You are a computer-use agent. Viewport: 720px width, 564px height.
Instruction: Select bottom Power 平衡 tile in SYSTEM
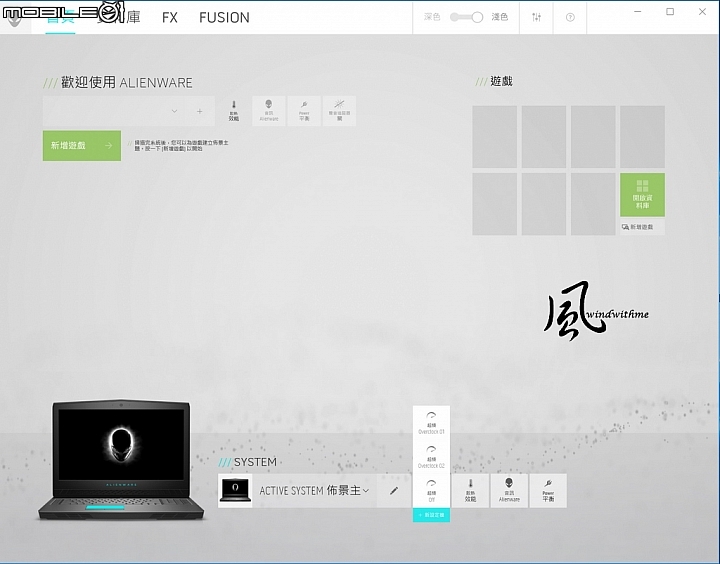[548, 491]
